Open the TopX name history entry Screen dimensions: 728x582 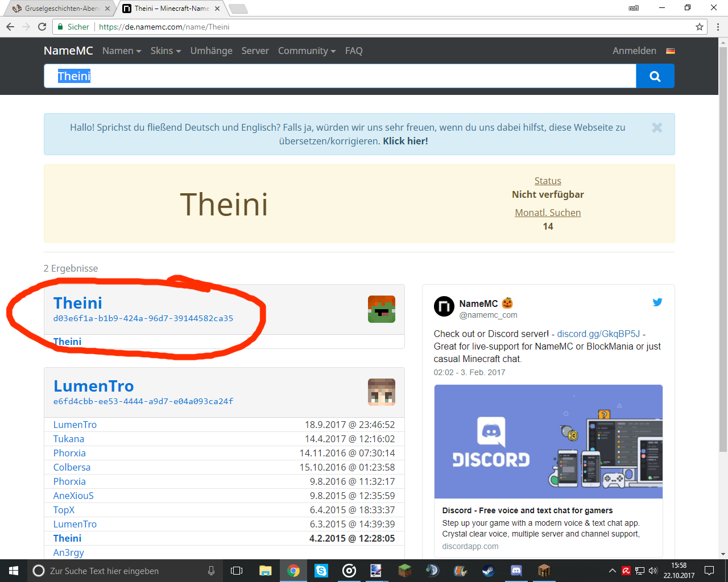(x=64, y=510)
